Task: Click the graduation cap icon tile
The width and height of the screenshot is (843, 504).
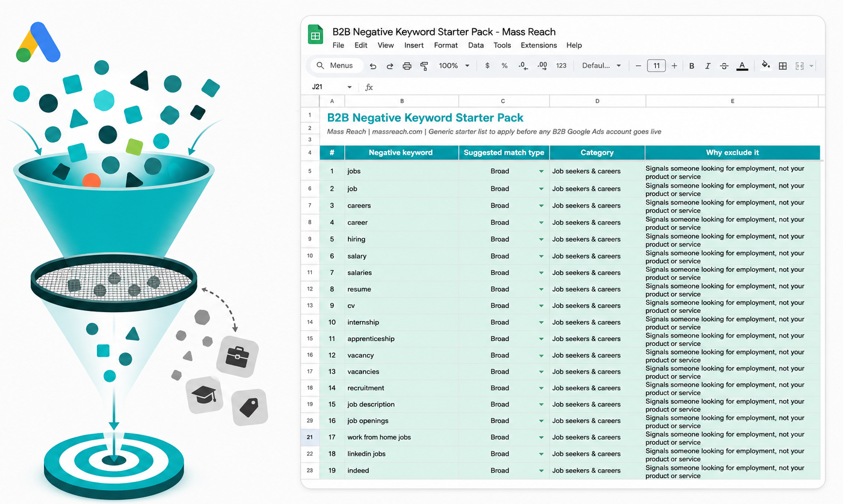Action: pyautogui.click(x=206, y=395)
